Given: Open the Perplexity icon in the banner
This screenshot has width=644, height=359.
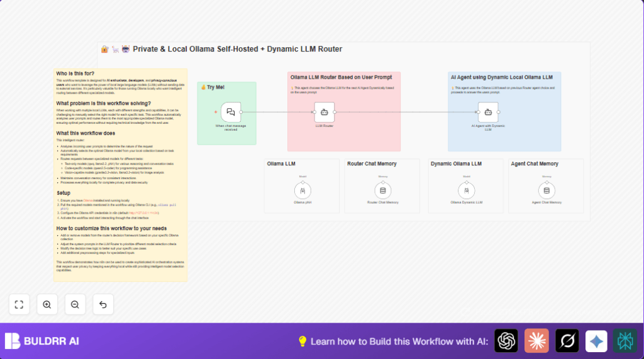Looking at the screenshot, I should tap(625, 341).
